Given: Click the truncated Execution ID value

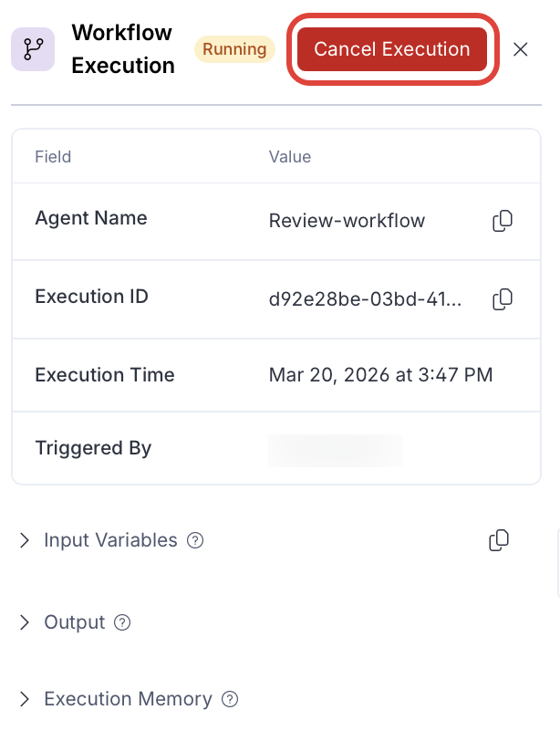Looking at the screenshot, I should point(365,298).
